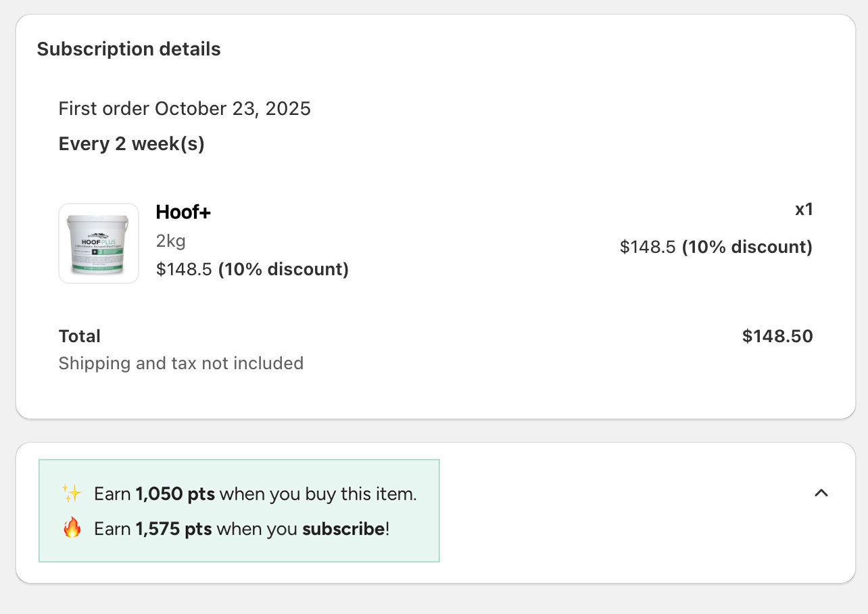
Task: Click the x1 quantity indicator
Action: 804,210
